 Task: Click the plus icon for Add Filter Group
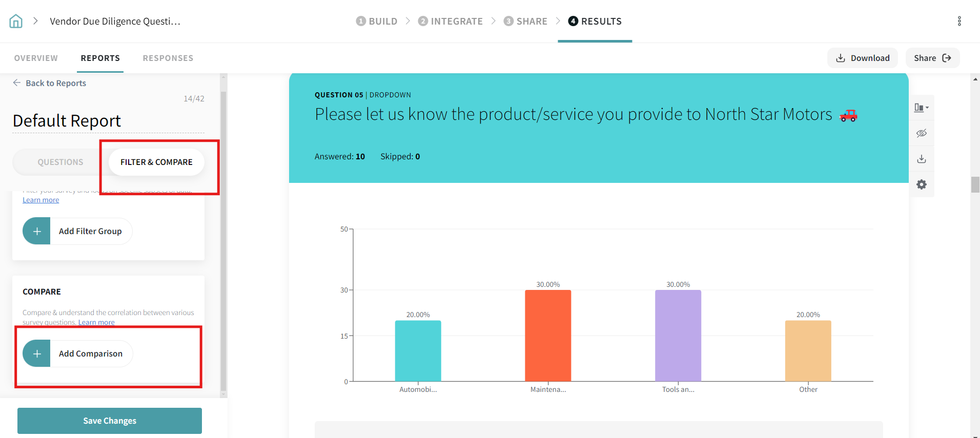(x=37, y=232)
